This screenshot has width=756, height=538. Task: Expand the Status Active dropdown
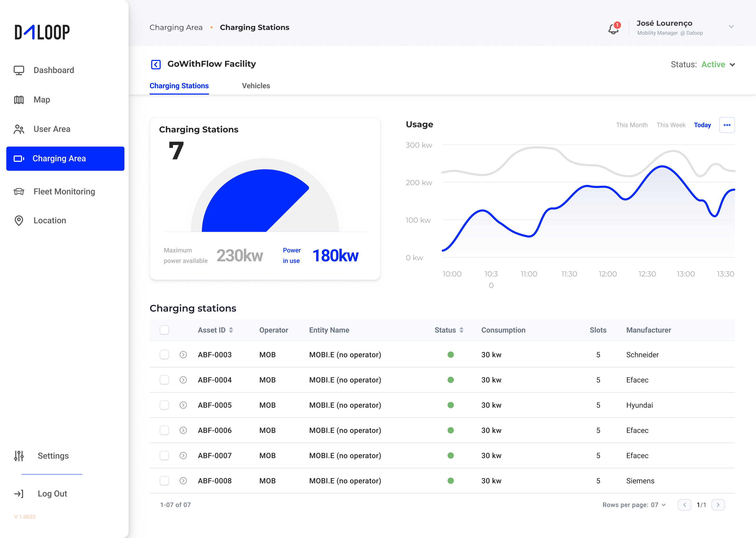coord(732,65)
